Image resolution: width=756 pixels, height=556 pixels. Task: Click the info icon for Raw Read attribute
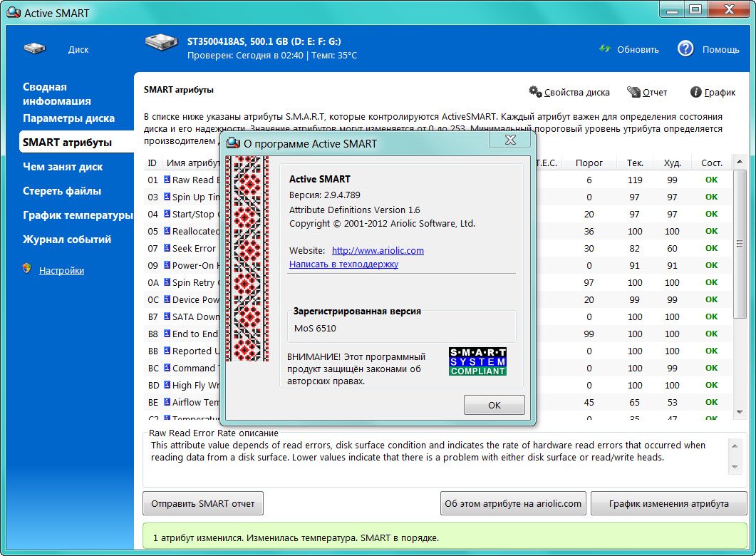167,180
